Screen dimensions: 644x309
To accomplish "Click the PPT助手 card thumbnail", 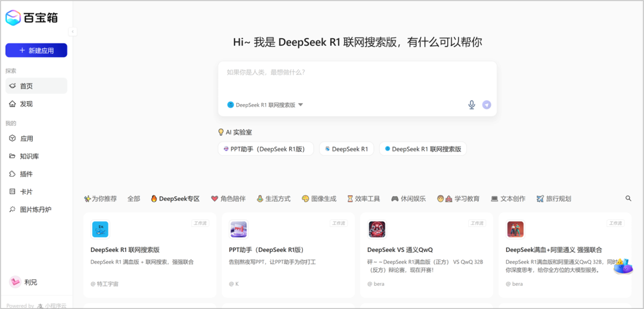I will tap(239, 229).
